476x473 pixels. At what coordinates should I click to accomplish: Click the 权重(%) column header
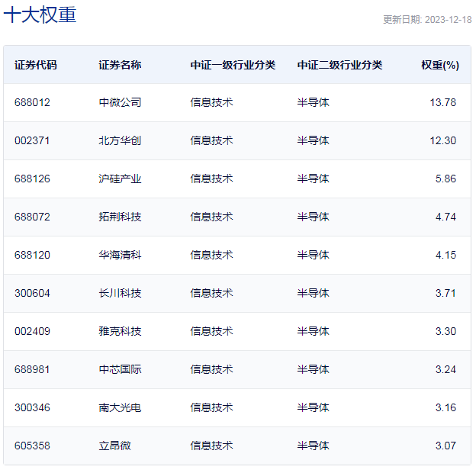439,65
